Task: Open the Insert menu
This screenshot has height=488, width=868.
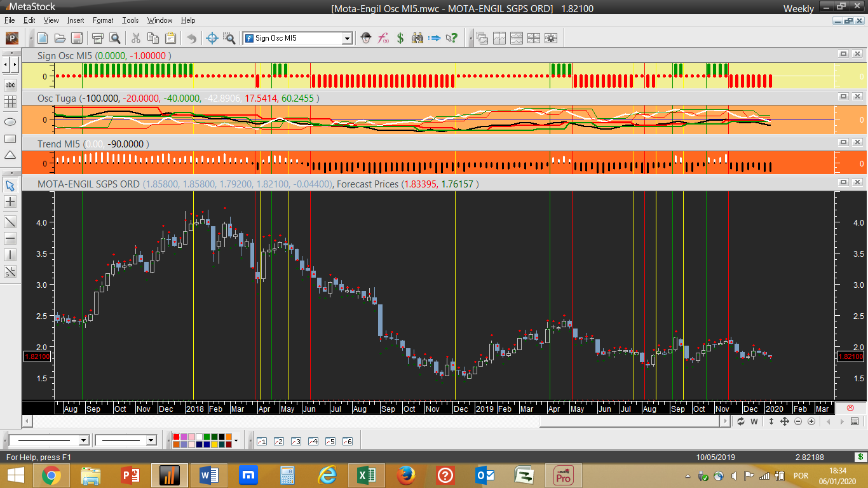Action: pyautogui.click(x=75, y=20)
